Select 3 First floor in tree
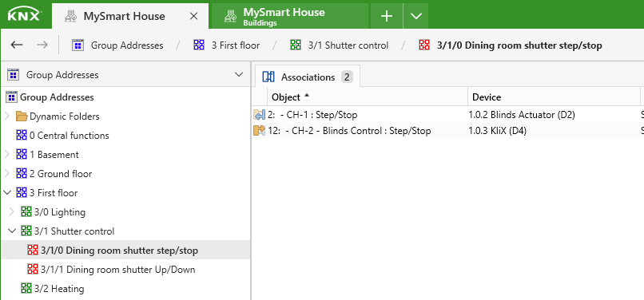Image resolution: width=644 pixels, height=300 pixels. tap(54, 193)
